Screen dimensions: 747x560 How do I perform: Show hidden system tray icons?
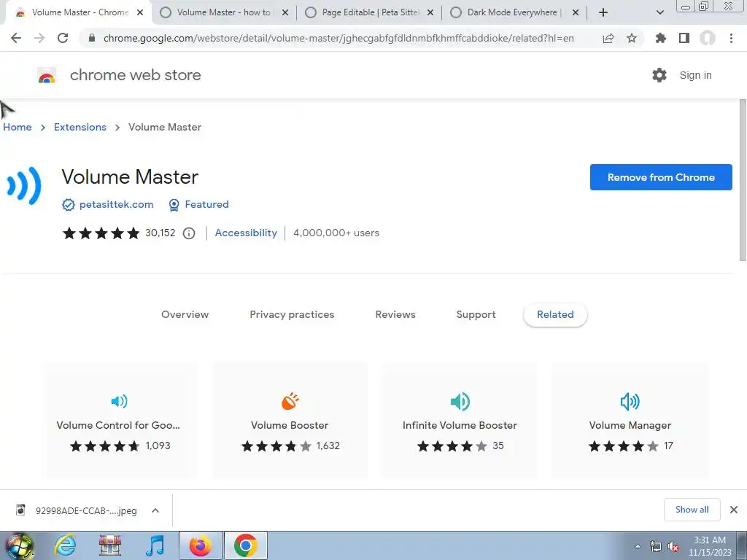point(638,546)
